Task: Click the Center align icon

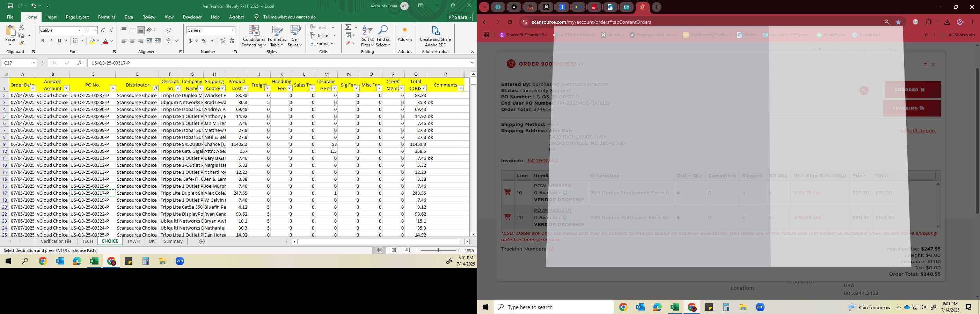Action: (x=132, y=41)
